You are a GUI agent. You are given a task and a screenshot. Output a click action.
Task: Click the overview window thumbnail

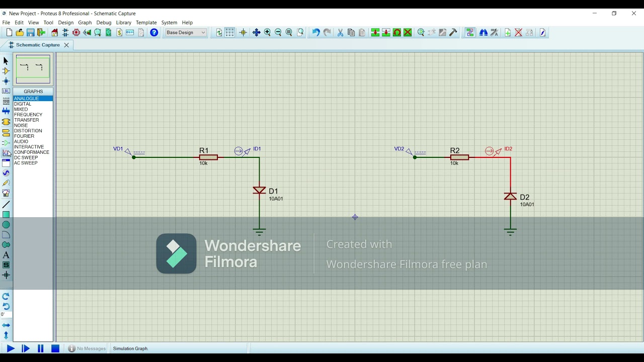(33, 69)
